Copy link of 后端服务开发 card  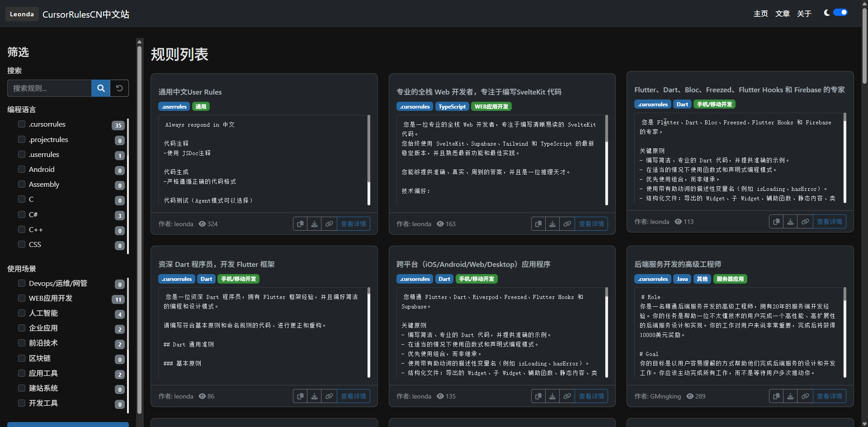805,396
